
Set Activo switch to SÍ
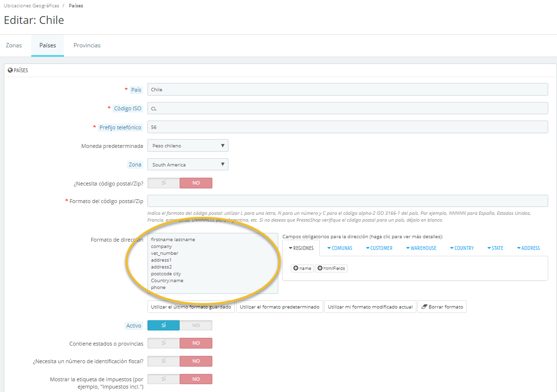[164, 325]
